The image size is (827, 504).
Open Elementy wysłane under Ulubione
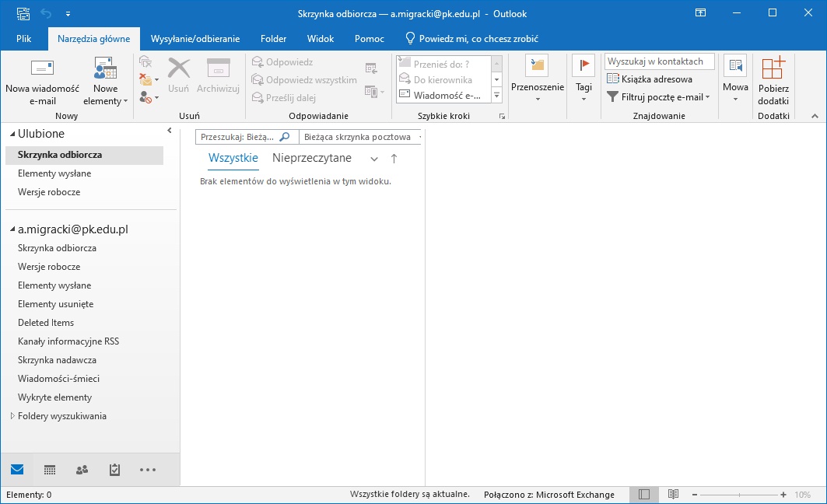(x=54, y=173)
